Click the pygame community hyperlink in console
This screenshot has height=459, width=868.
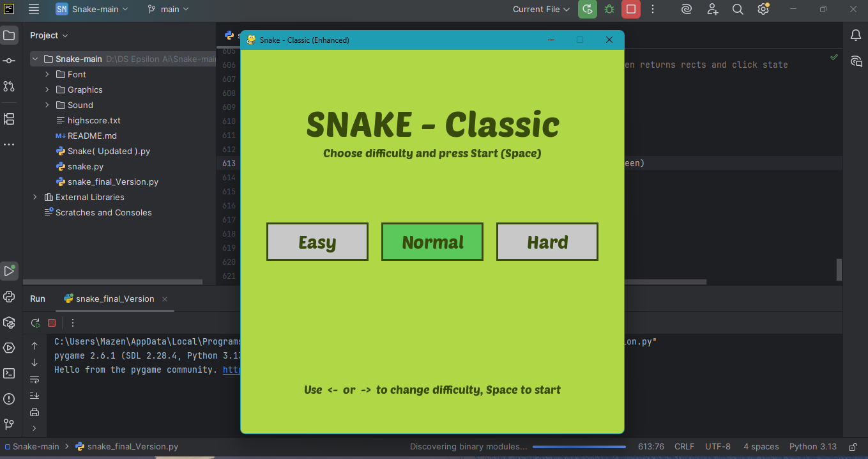[x=231, y=370]
